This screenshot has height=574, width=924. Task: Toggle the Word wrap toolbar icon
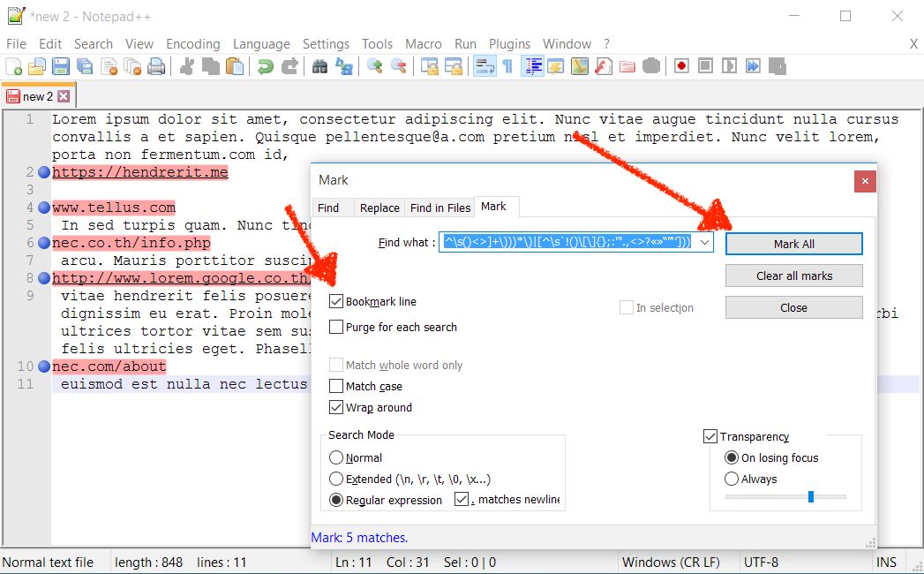(485, 66)
